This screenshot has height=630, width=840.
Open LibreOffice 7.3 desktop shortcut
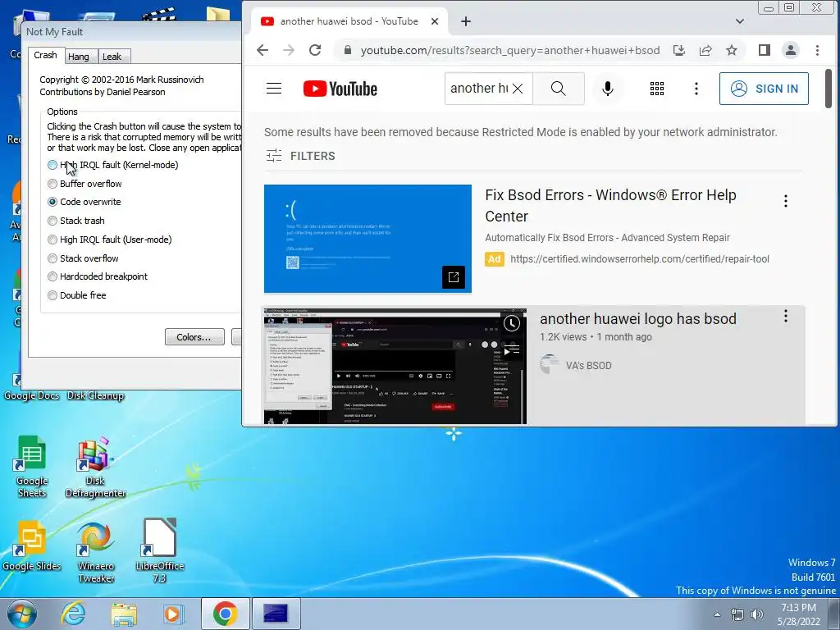click(160, 550)
